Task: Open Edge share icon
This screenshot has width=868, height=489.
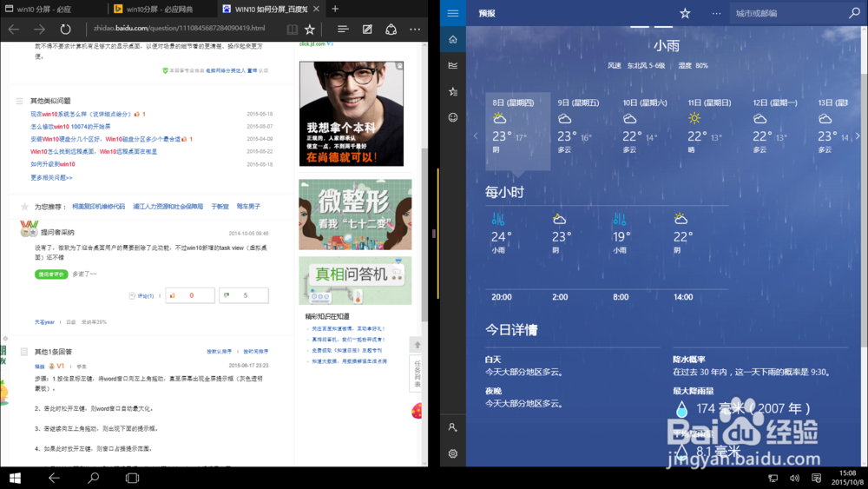Action: (391, 30)
